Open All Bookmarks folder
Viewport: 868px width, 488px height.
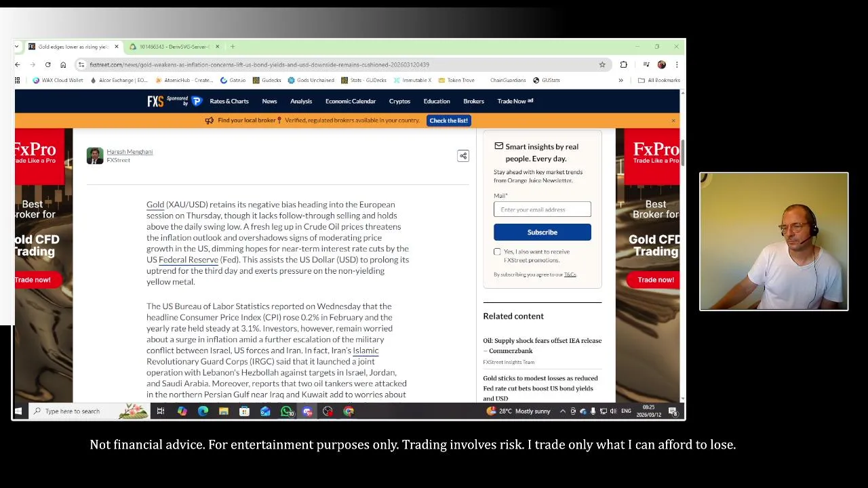[x=659, y=80]
